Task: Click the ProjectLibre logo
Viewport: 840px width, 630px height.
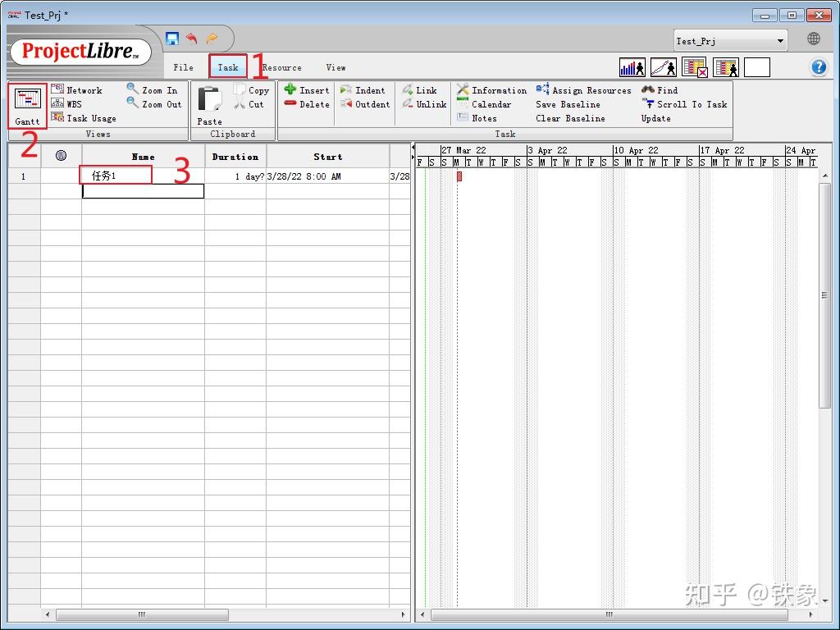Action: (x=80, y=52)
